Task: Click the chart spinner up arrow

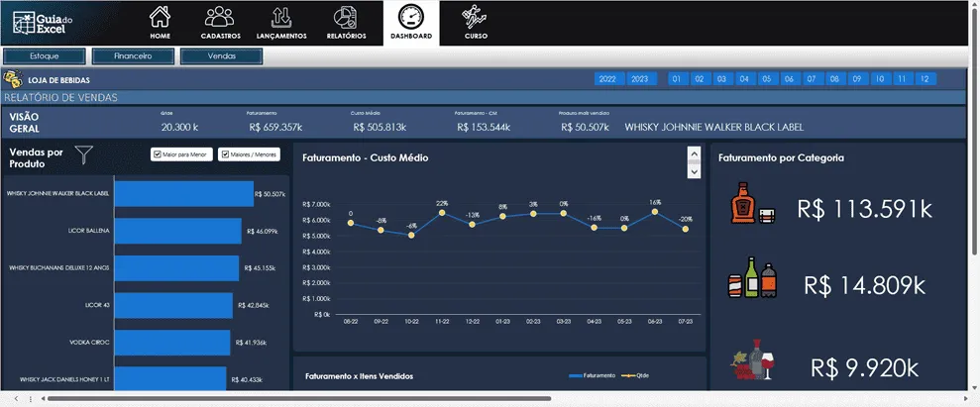Action: (694, 153)
